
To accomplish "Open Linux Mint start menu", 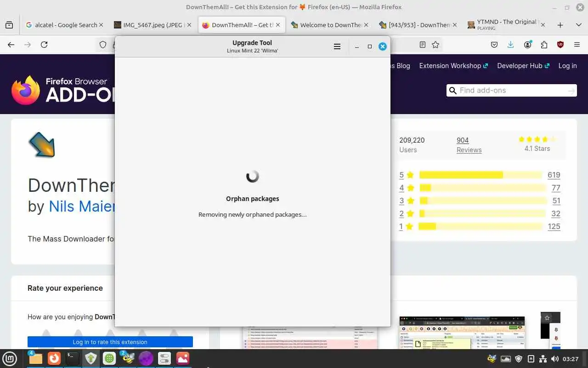I will (x=10, y=358).
